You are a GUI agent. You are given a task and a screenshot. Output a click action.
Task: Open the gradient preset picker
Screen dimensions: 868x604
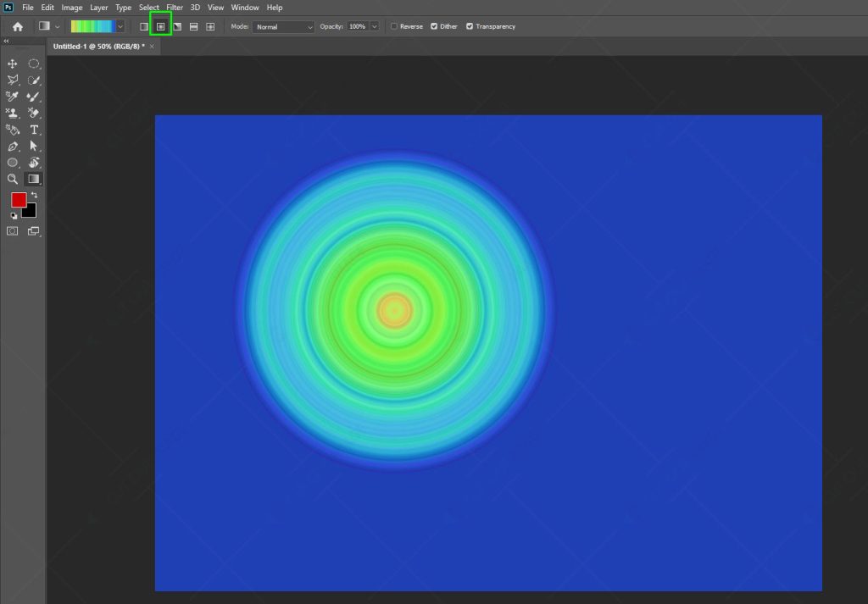point(119,26)
